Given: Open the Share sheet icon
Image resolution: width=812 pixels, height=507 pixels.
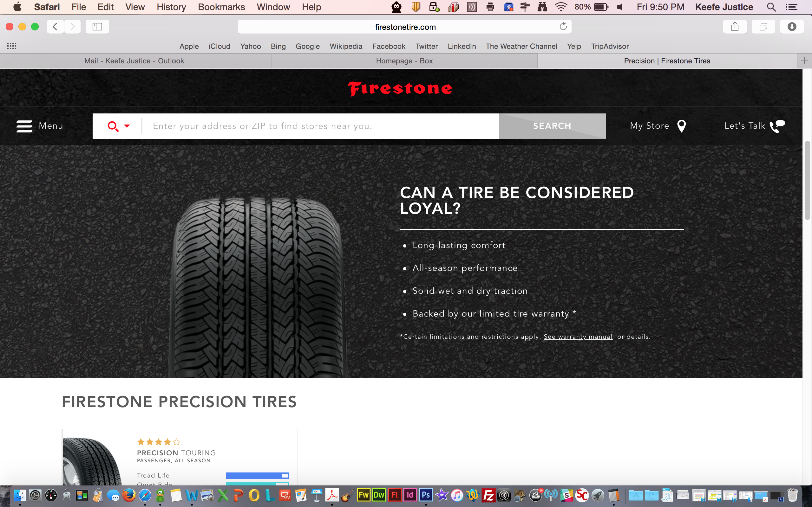Looking at the screenshot, I should coord(735,27).
